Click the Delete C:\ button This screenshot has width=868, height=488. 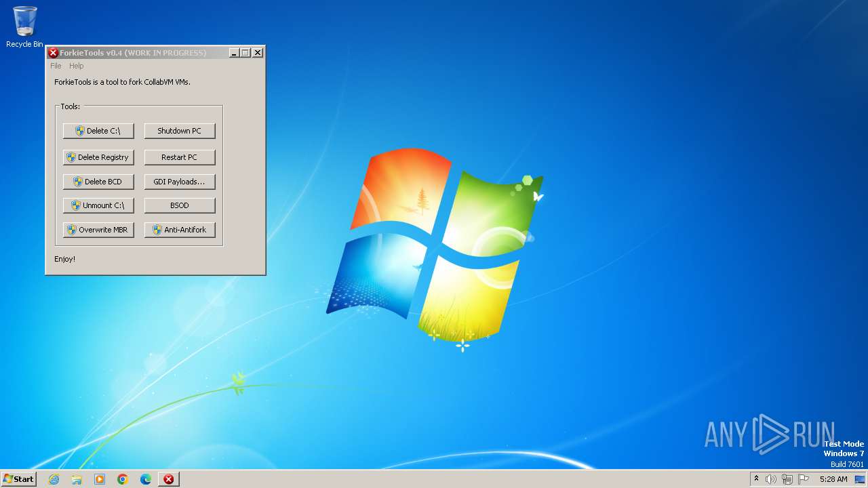98,131
